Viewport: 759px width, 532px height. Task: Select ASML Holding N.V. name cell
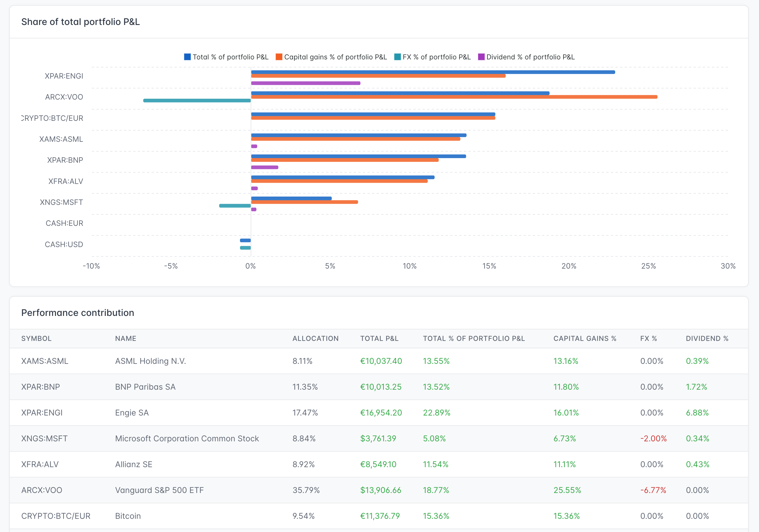tap(150, 361)
